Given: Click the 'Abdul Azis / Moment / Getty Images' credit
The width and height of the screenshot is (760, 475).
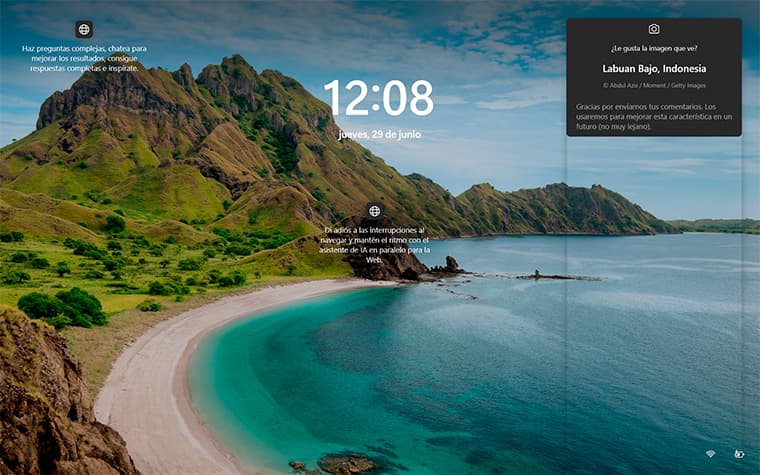Looking at the screenshot, I should click(654, 85).
